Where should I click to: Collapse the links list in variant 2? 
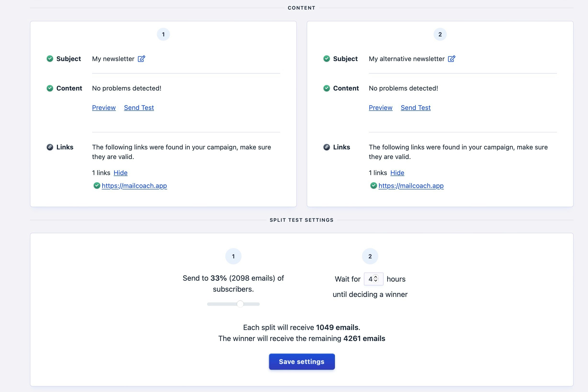coord(397,173)
